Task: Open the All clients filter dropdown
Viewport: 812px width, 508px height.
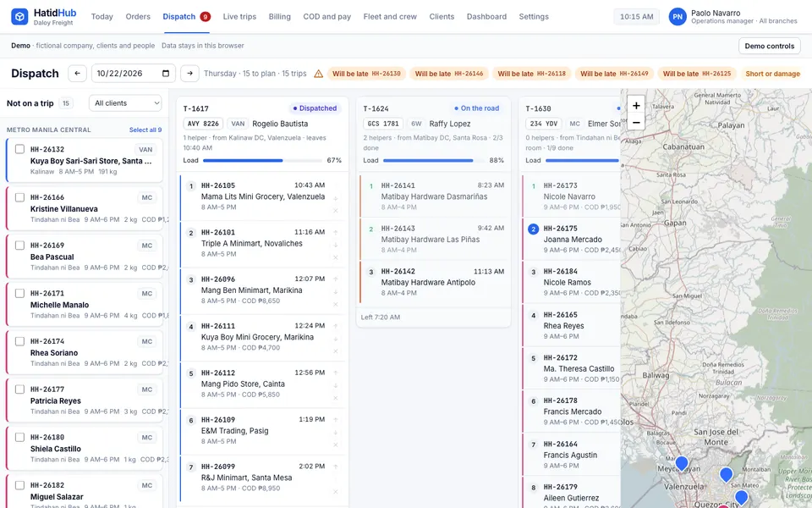Action: click(x=125, y=103)
